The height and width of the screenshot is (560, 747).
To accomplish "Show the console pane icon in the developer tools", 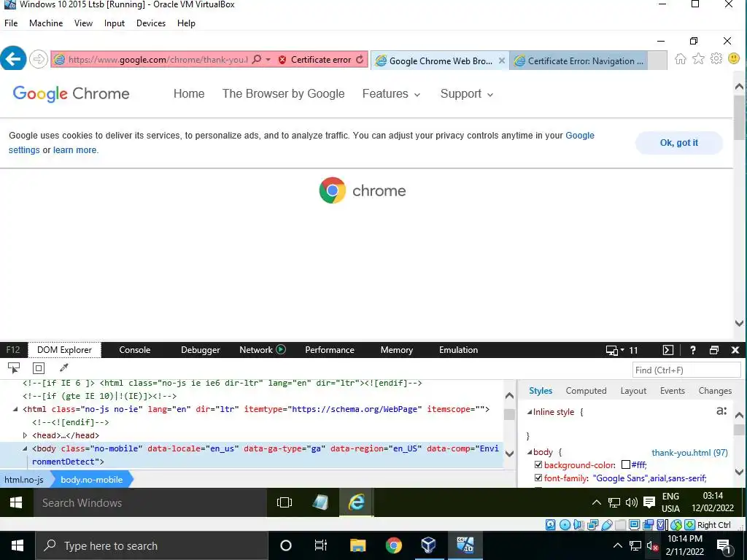I will (x=668, y=351).
